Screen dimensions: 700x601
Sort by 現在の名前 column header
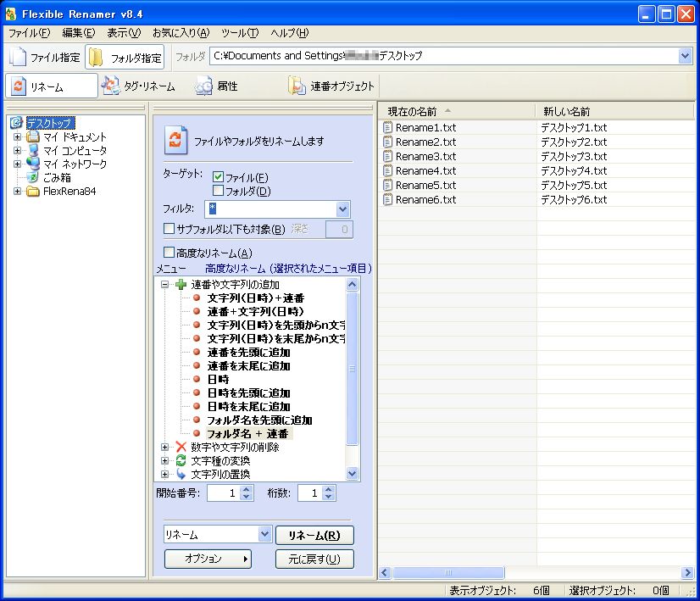click(x=456, y=111)
